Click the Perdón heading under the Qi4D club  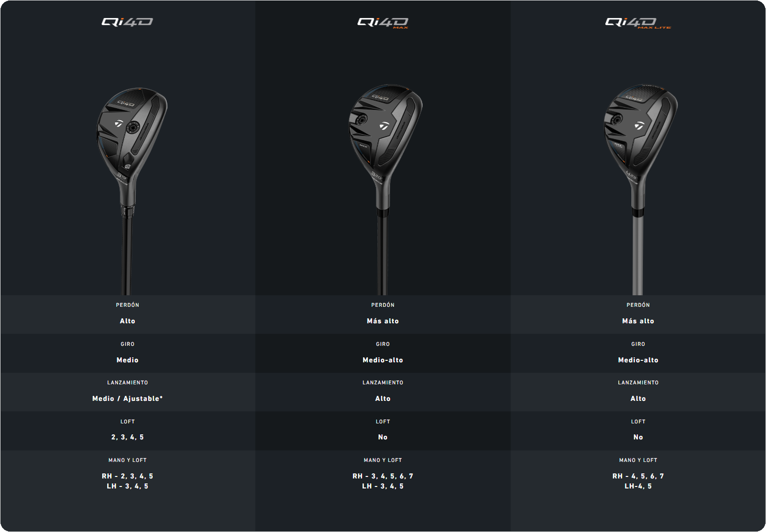tap(128, 305)
